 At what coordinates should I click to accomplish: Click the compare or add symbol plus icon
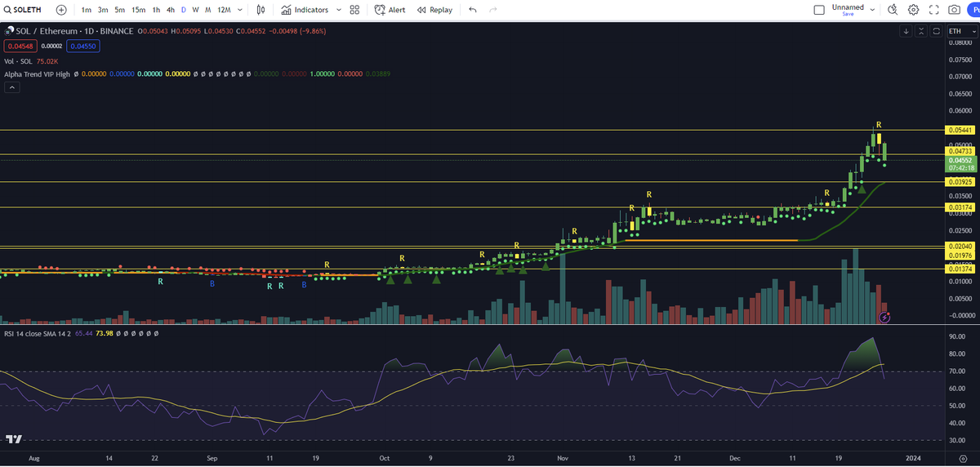click(62, 10)
